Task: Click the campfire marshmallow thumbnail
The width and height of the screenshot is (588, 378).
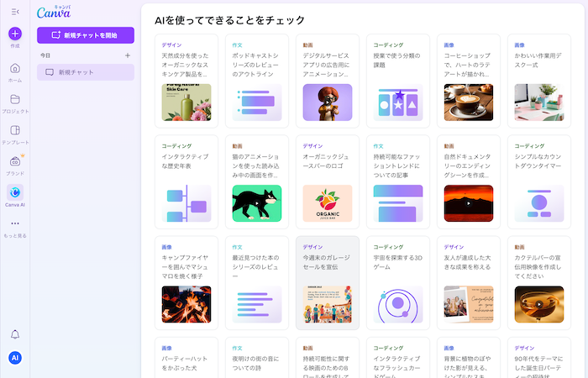Action: click(x=186, y=304)
